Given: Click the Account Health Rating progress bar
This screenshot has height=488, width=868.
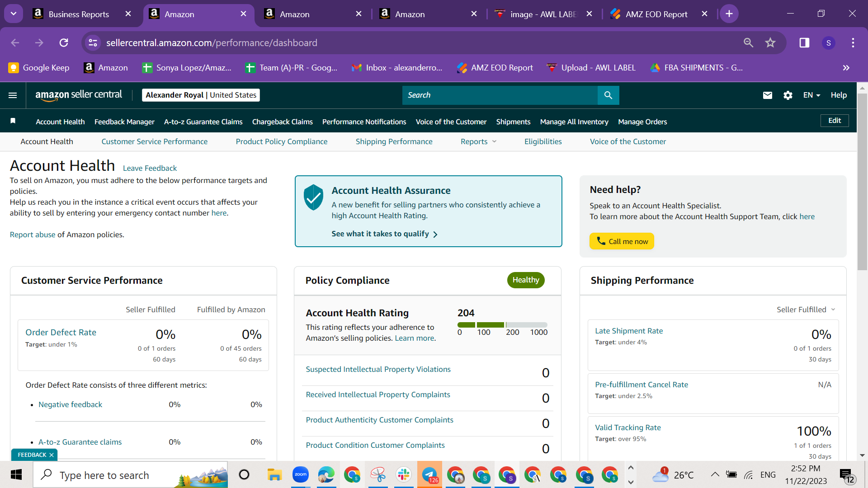Looking at the screenshot, I should (x=502, y=325).
